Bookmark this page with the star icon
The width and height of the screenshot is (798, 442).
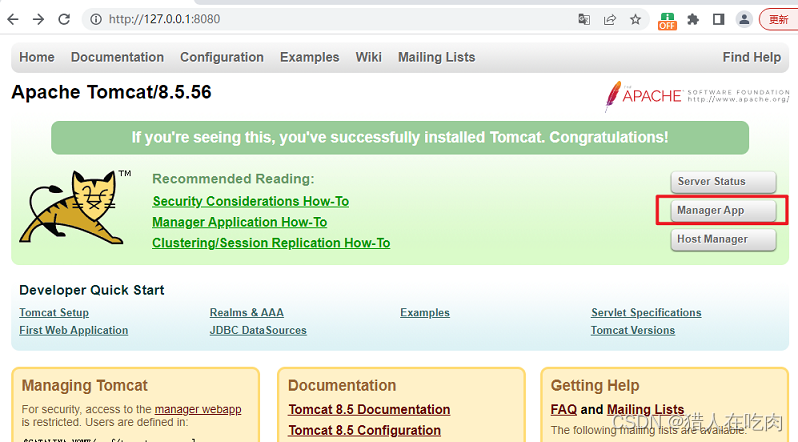[x=635, y=19]
